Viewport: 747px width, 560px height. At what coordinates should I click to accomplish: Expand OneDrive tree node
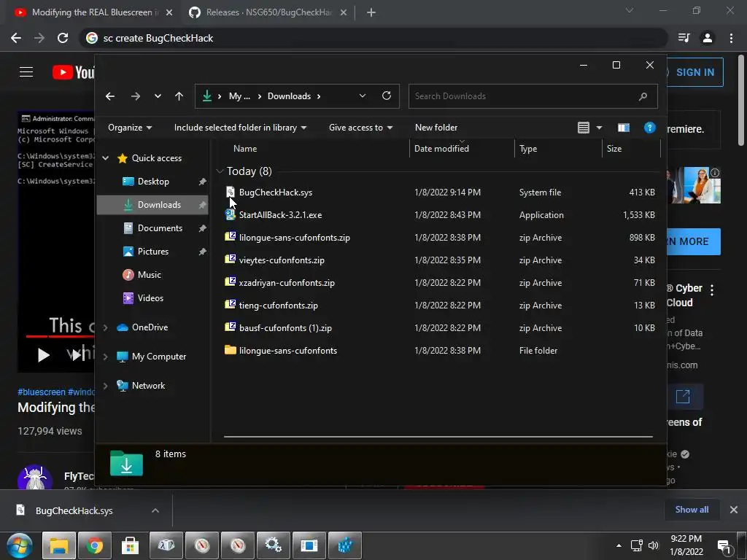point(105,327)
